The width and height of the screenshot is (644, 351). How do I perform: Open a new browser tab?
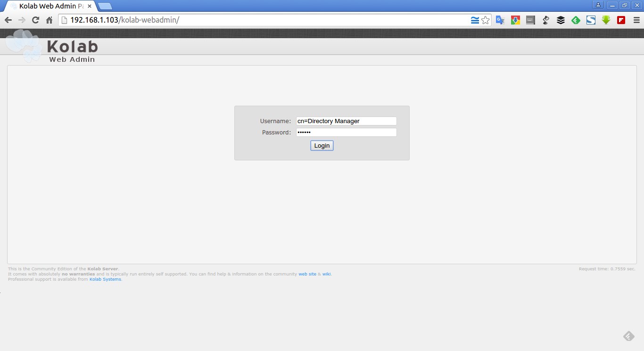point(105,6)
